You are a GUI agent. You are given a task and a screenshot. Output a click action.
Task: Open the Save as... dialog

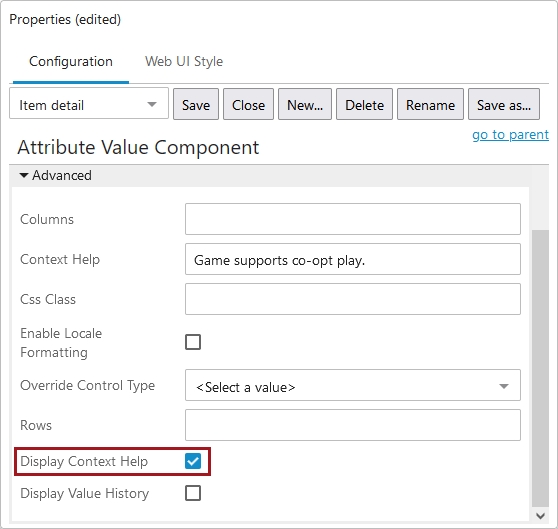pos(504,104)
